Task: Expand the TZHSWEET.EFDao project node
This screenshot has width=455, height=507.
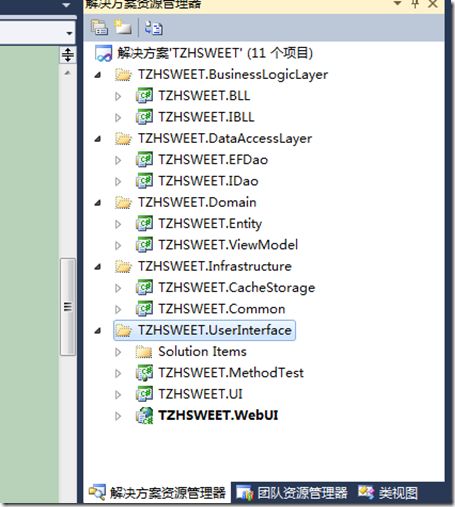Action: pyautogui.click(x=118, y=160)
